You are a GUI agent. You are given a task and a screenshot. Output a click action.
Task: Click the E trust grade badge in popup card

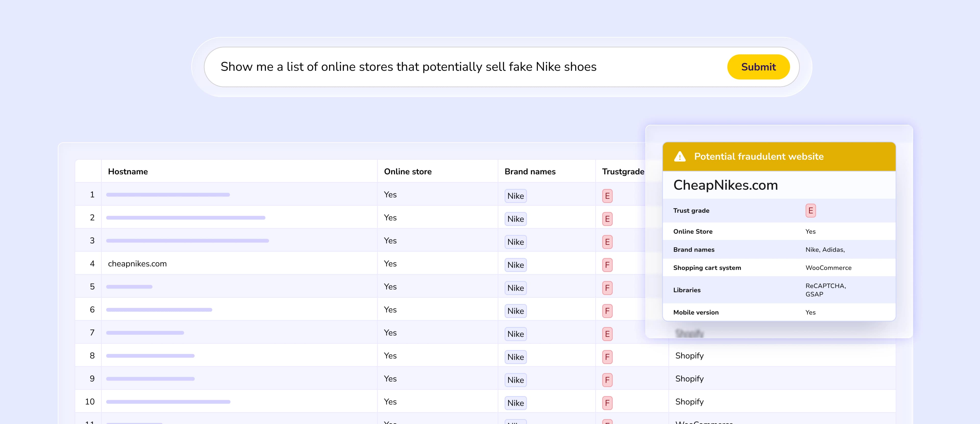(x=810, y=211)
